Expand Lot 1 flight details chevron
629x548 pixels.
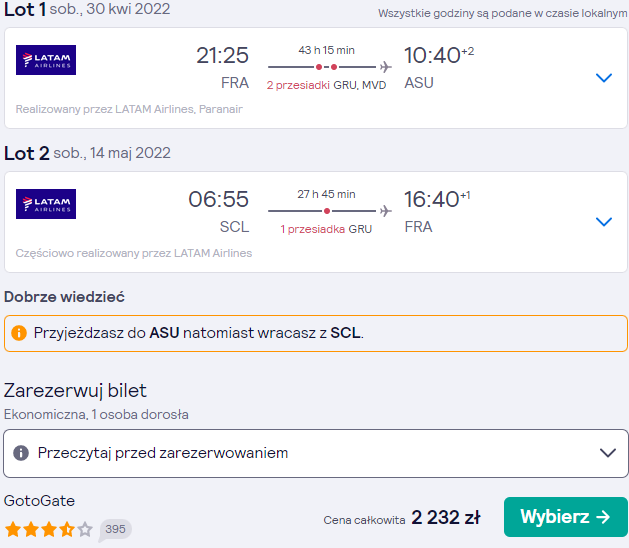tap(604, 78)
